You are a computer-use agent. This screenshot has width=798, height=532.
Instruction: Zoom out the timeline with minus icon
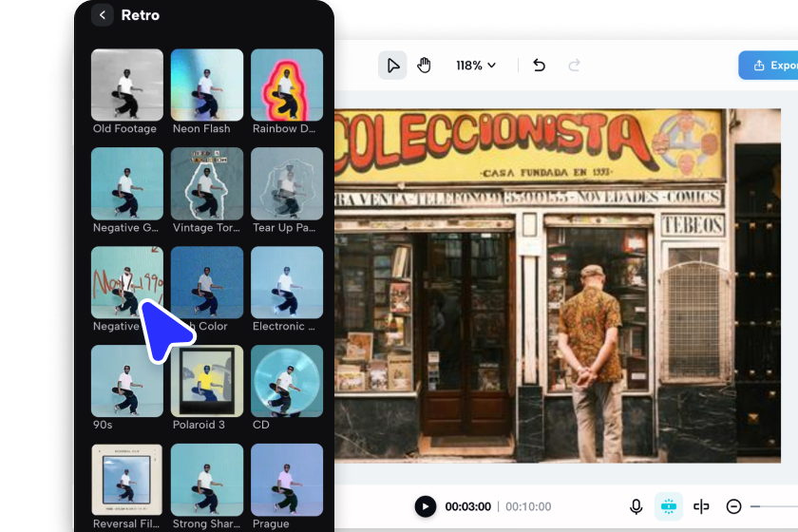click(733, 506)
